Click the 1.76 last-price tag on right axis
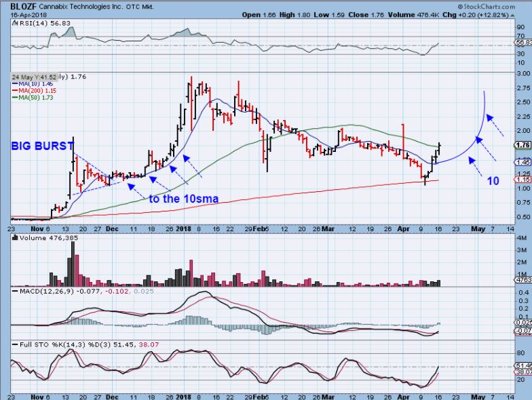Screen dimensions: 532x400 coord(522,145)
